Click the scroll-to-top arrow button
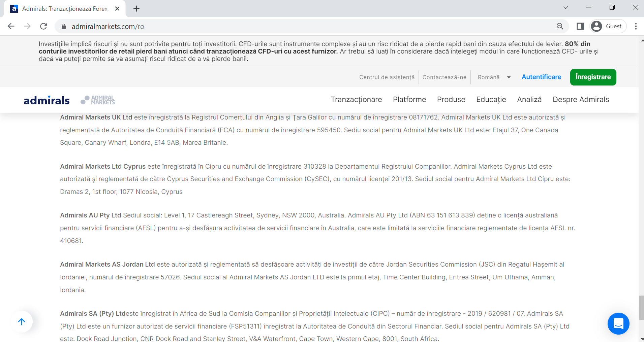This screenshot has height=342, width=644. (x=22, y=321)
